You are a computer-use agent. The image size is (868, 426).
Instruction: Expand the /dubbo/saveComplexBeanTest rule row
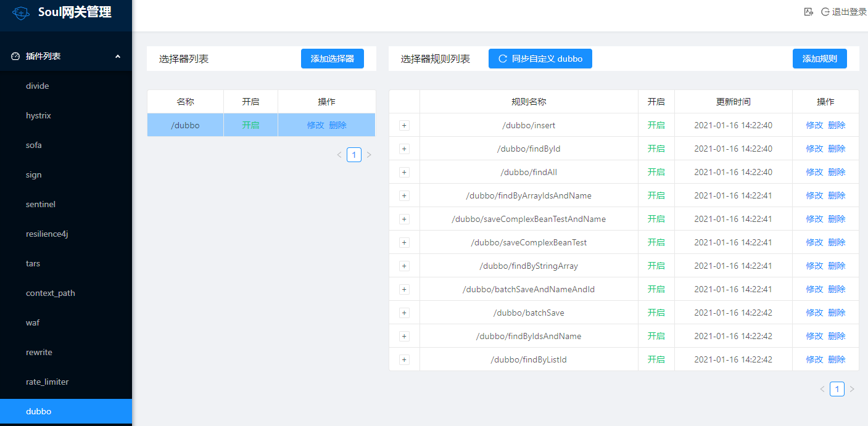coord(404,242)
